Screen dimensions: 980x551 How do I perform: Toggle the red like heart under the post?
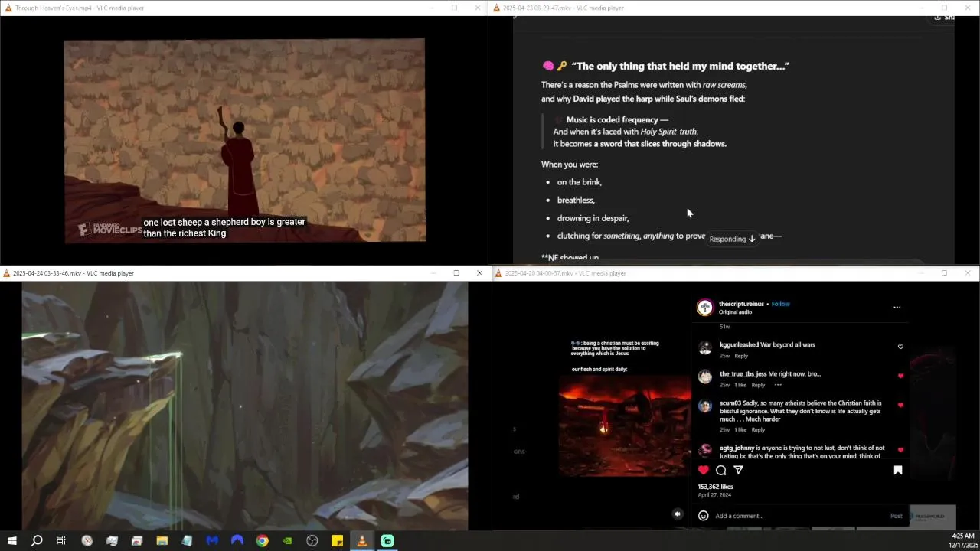704,470
